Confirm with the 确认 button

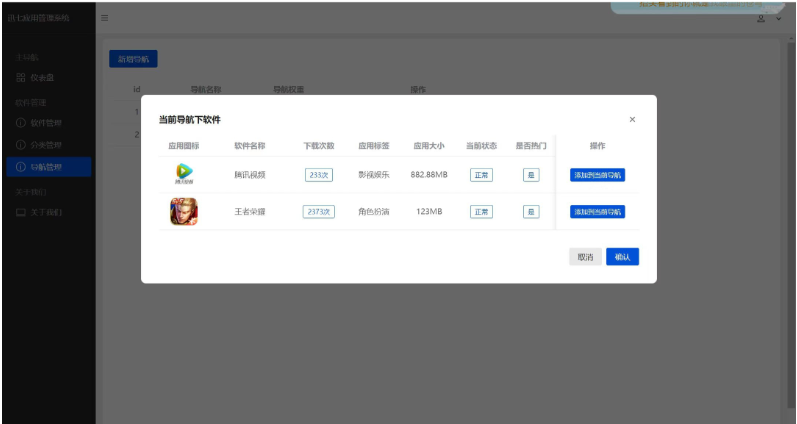(622, 257)
